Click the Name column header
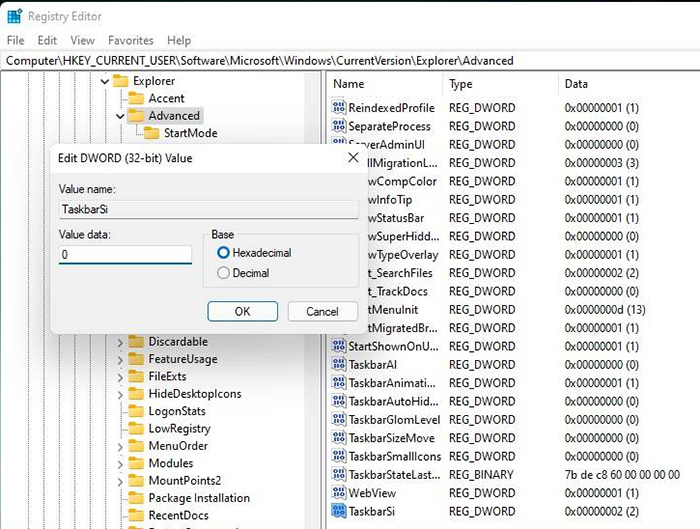 tap(386, 84)
